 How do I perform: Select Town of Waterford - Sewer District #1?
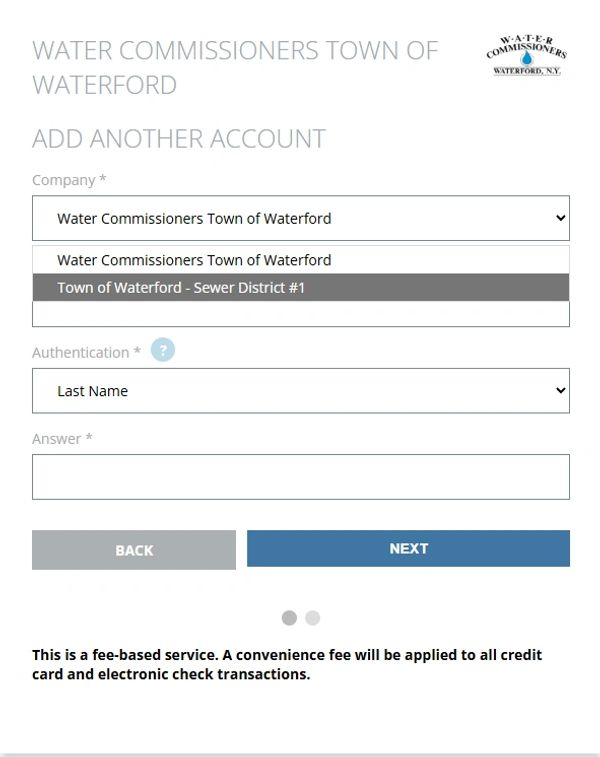301,287
